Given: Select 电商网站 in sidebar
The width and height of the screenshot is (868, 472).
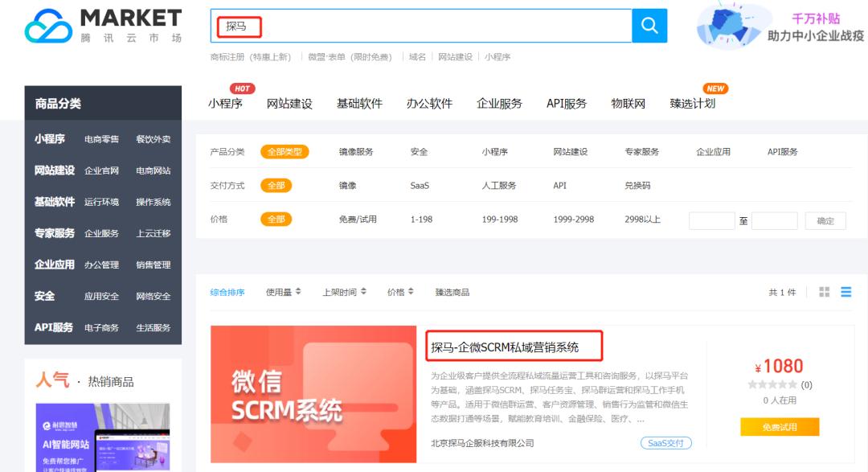Looking at the screenshot, I should coord(154,170).
